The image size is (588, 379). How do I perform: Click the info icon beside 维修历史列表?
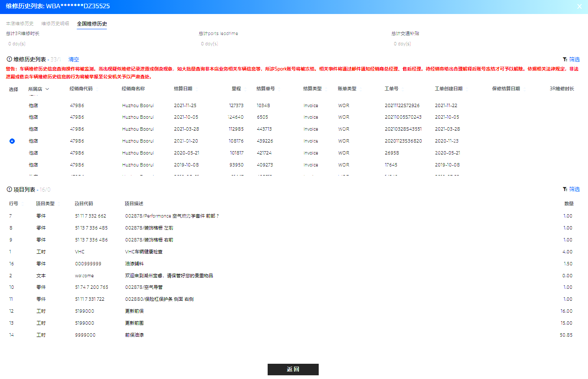pyautogui.click(x=9, y=59)
